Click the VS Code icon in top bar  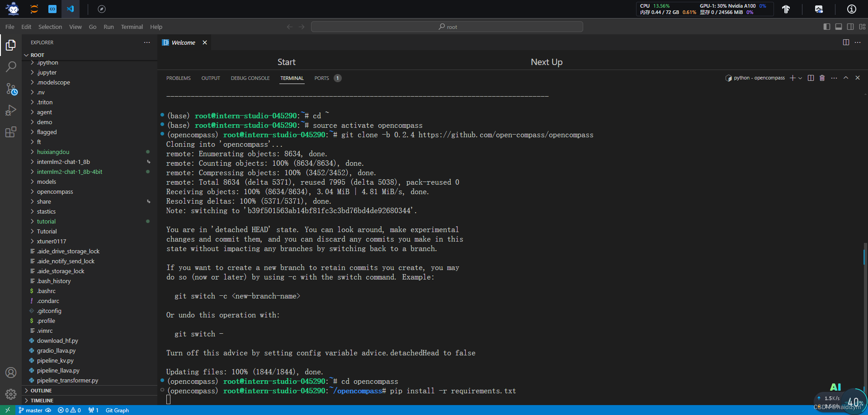[70, 9]
